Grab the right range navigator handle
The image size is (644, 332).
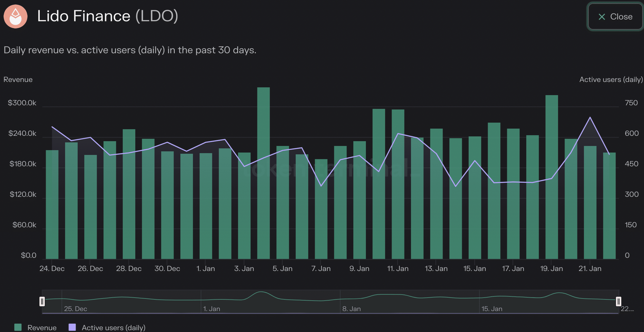tap(619, 301)
